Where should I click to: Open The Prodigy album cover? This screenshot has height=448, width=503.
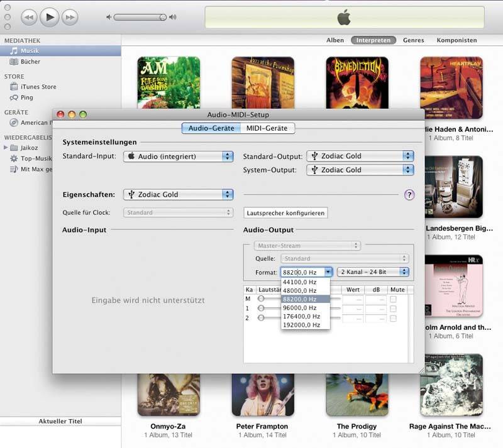(357, 395)
